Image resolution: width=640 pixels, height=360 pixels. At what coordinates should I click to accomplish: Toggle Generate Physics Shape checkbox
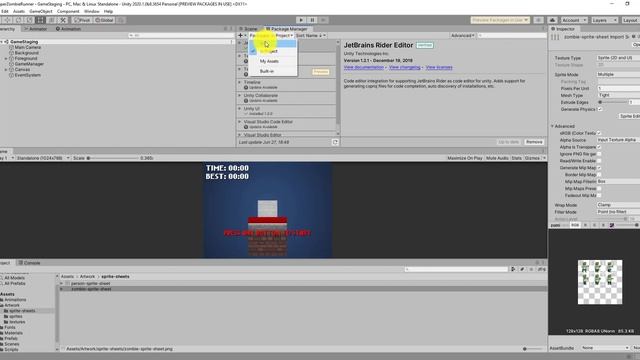600,109
